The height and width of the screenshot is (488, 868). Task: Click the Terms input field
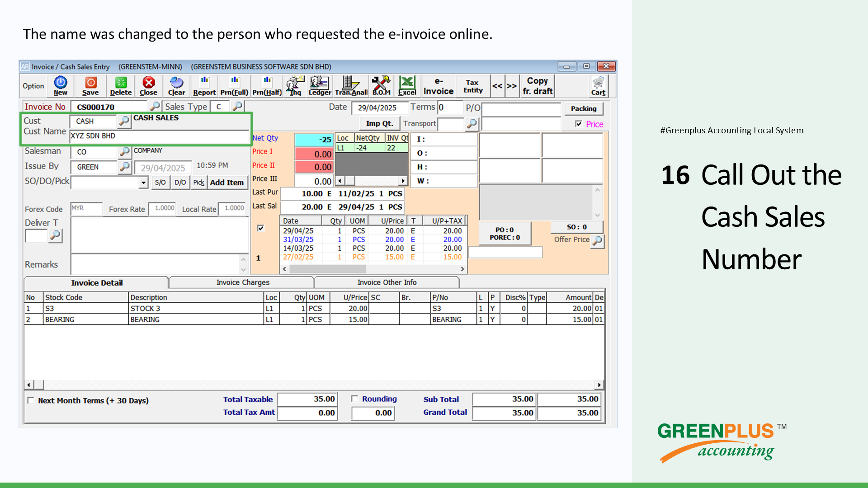(x=450, y=108)
